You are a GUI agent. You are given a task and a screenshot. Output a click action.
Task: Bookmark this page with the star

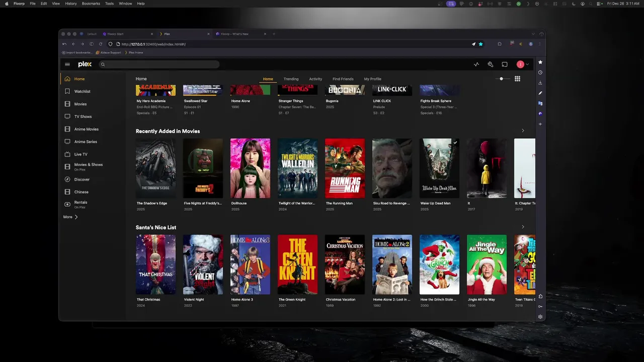[x=480, y=44]
